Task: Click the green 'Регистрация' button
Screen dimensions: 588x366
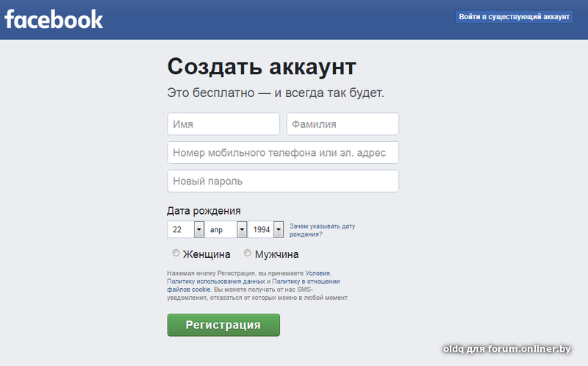Action: pyautogui.click(x=223, y=325)
